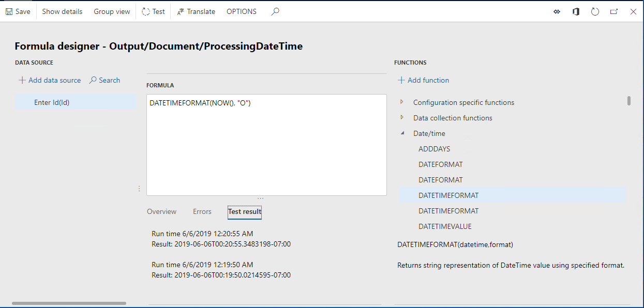644x308 pixels.
Task: Show details in the toolbar
Action: point(62,11)
